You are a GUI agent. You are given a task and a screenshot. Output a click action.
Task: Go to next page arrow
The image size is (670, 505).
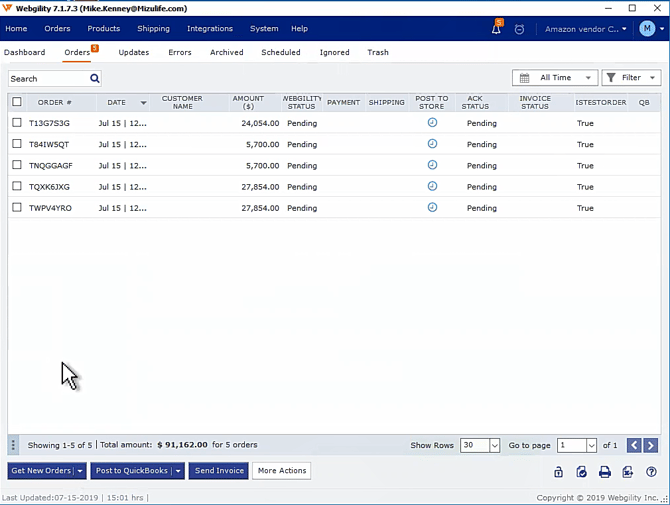[651, 445]
